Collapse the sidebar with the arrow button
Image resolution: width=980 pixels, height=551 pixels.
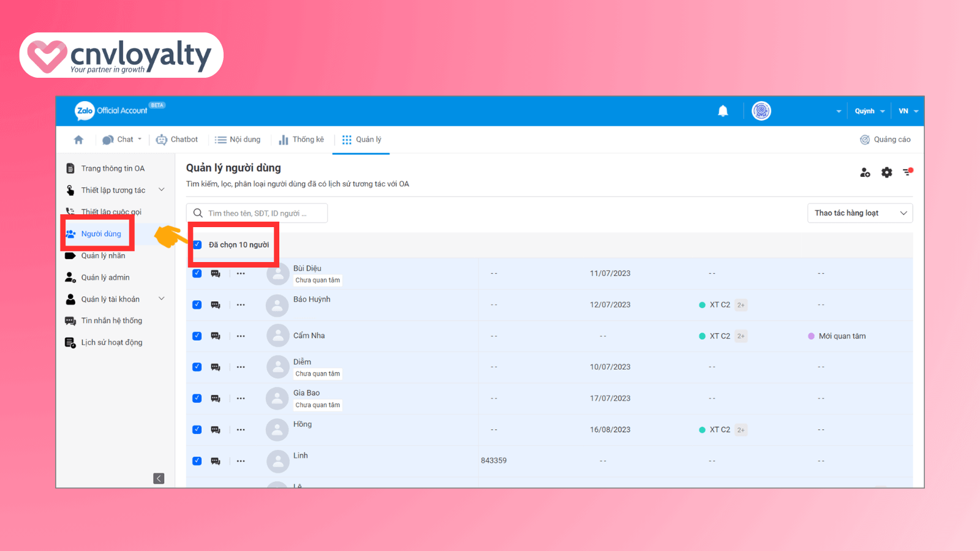[159, 478]
